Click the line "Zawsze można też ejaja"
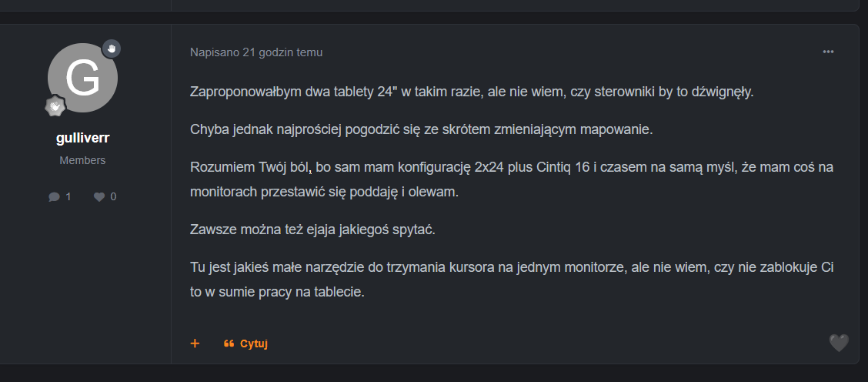Screen dimensions: 868x382 316,230
